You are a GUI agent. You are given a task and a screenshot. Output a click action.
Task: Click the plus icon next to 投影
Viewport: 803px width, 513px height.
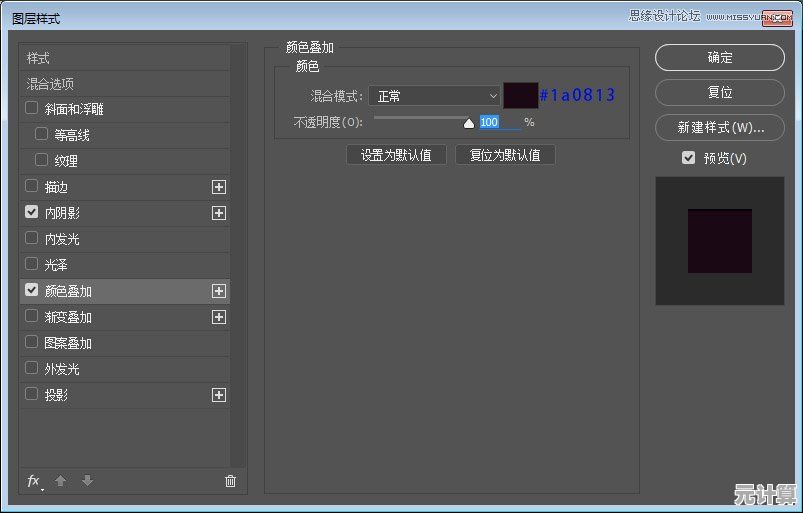pyautogui.click(x=219, y=395)
